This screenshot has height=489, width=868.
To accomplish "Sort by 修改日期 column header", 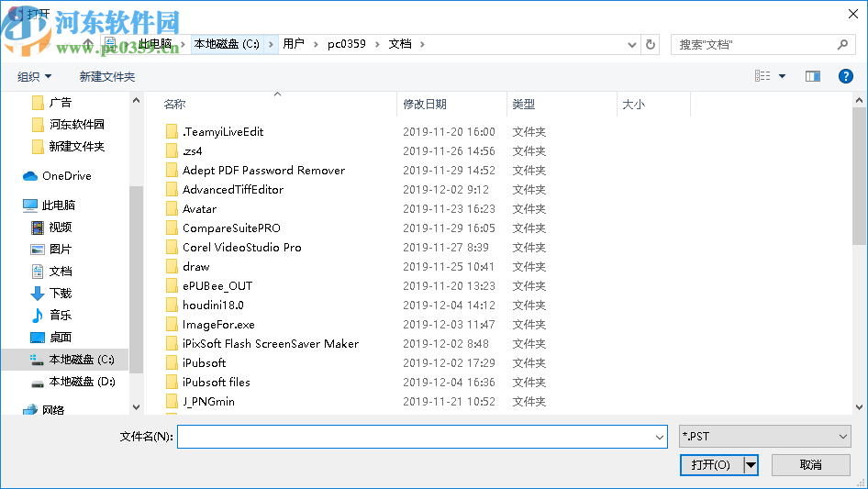I will [425, 104].
